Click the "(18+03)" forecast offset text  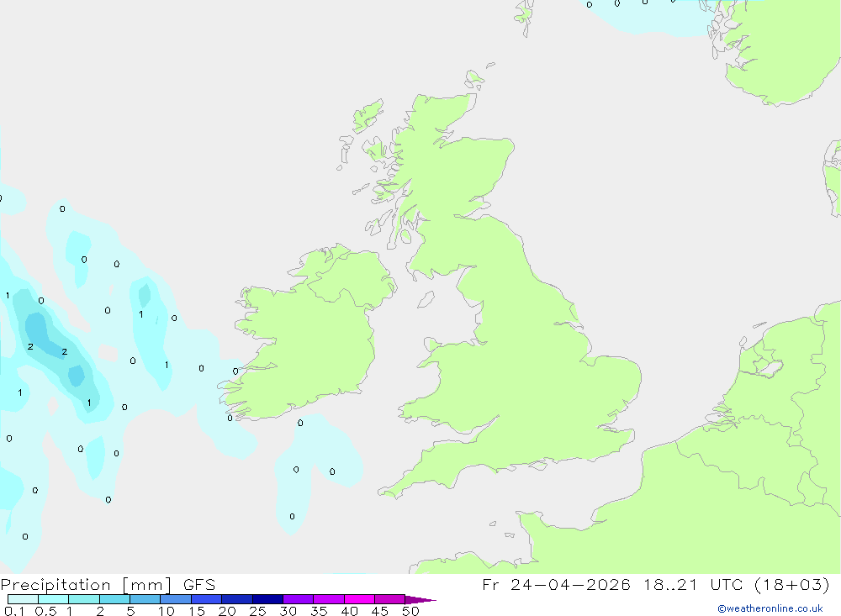[791, 584]
